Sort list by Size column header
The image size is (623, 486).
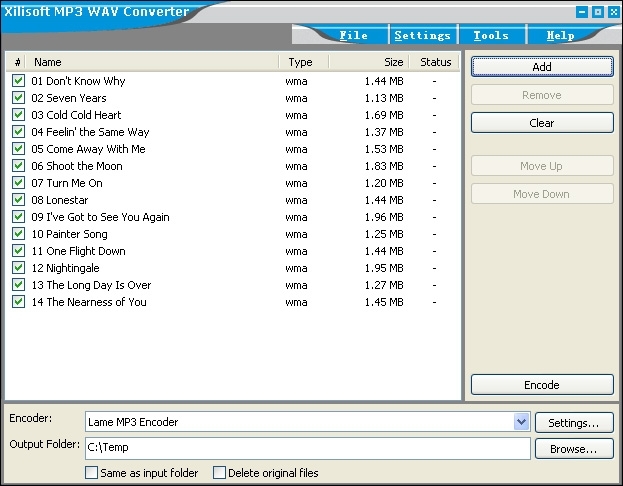pos(369,62)
